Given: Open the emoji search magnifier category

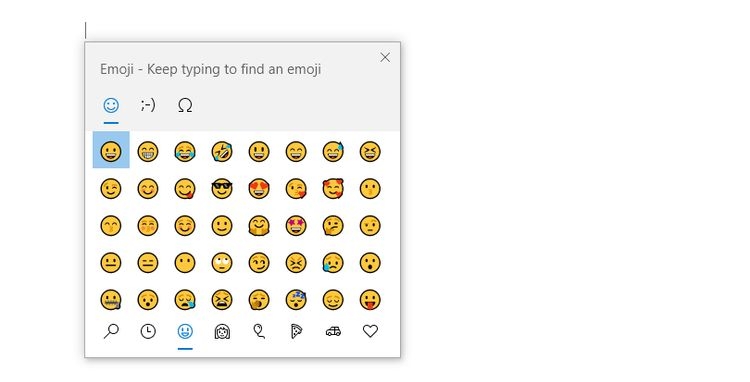Looking at the screenshot, I should [x=111, y=331].
